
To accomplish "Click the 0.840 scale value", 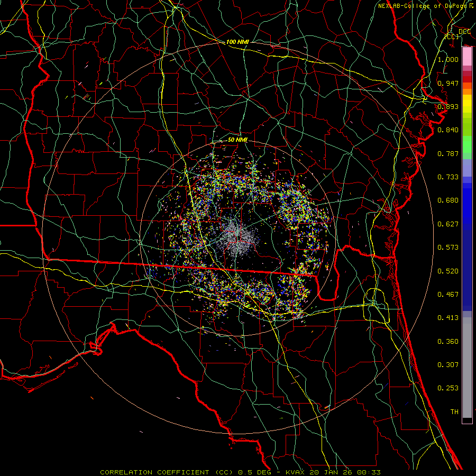I will (448, 130).
